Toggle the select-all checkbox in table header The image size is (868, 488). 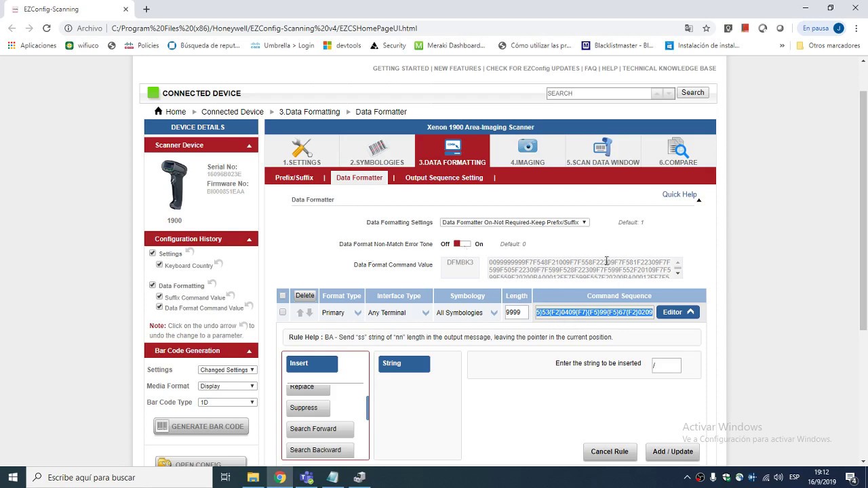pos(283,296)
